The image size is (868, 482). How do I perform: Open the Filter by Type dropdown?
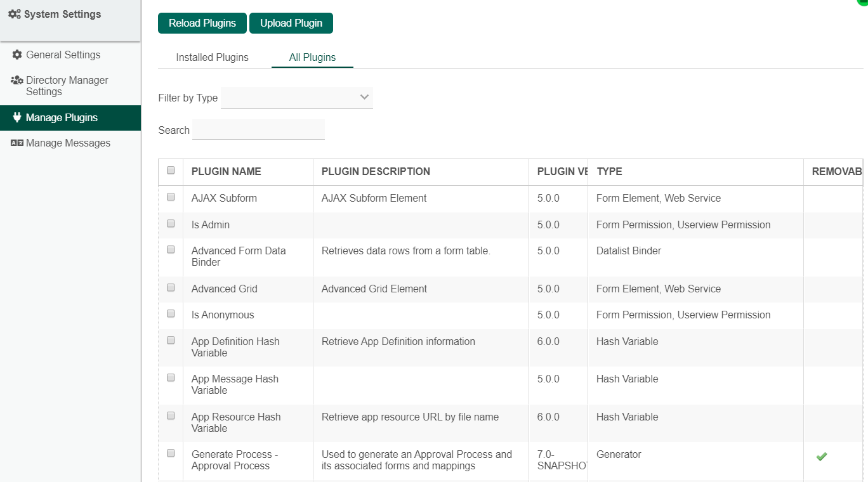point(296,98)
